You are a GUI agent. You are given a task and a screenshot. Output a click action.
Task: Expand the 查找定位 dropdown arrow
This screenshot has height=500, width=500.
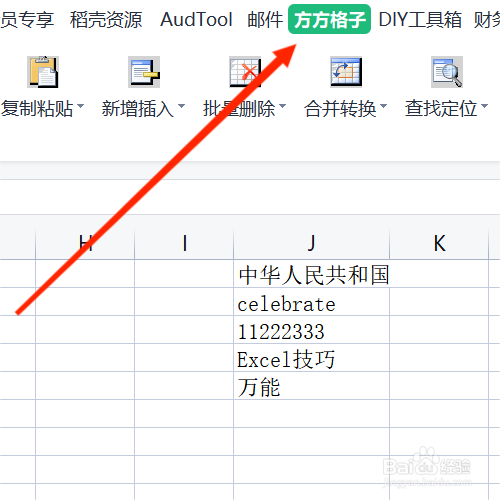[484, 106]
